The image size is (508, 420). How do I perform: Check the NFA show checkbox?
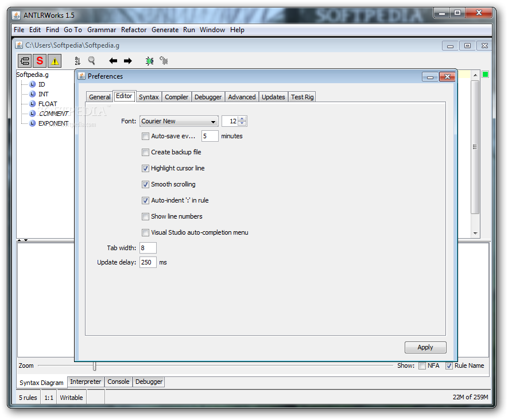pos(422,366)
